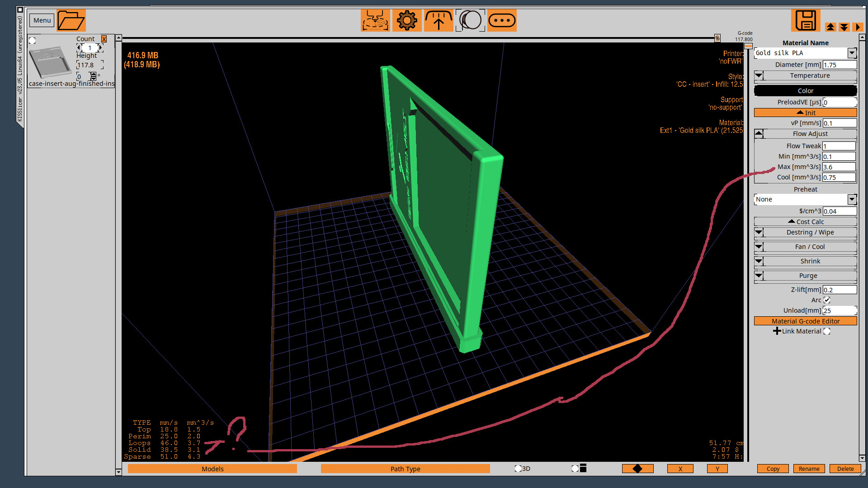Click the vP [mm/s] field
Image resolution: width=868 pixels, height=488 pixels.
840,123
